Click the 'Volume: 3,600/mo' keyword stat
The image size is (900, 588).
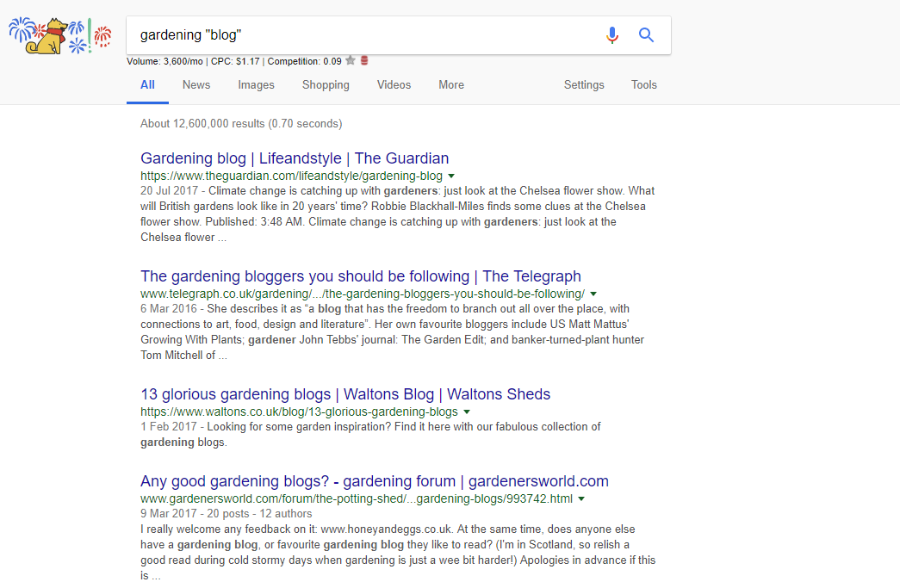[164, 61]
